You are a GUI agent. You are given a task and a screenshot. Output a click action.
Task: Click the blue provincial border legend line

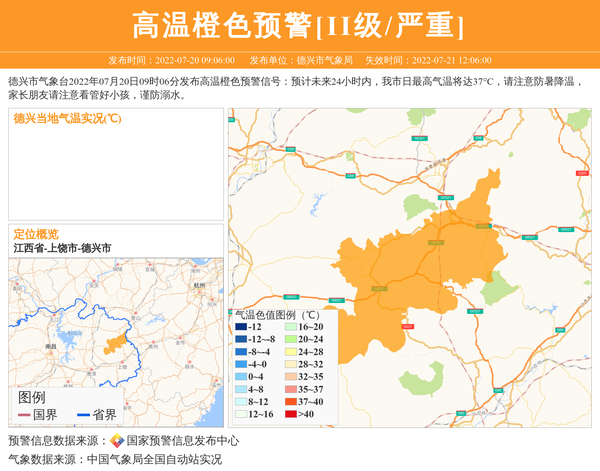[x=83, y=414]
